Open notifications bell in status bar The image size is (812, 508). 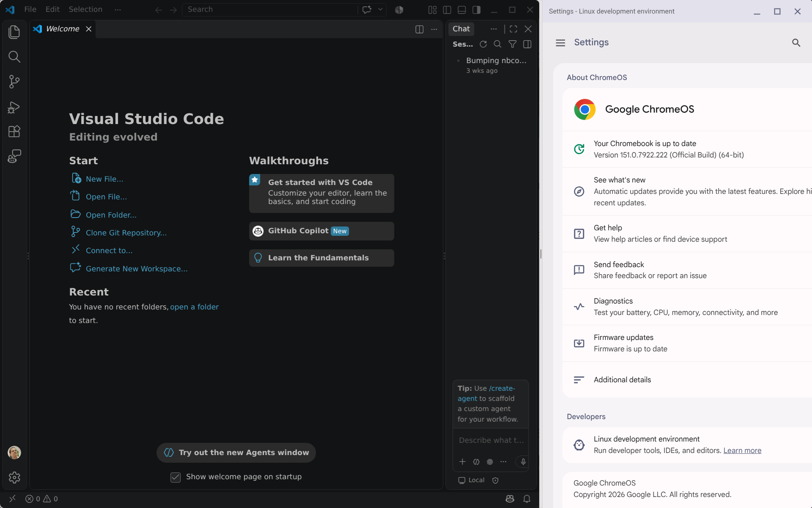coord(527,499)
